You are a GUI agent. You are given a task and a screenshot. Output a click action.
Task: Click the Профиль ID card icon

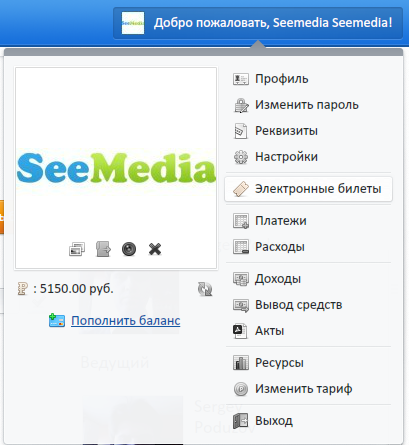[241, 79]
